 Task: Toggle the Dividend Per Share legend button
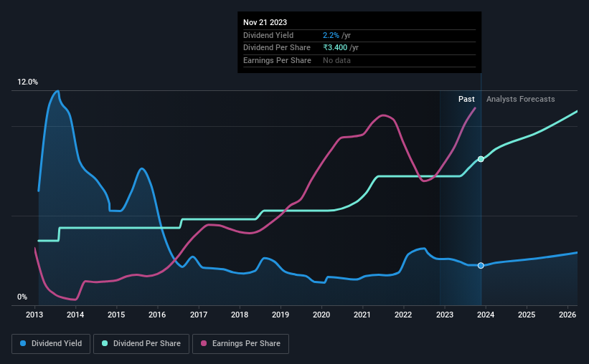141,344
